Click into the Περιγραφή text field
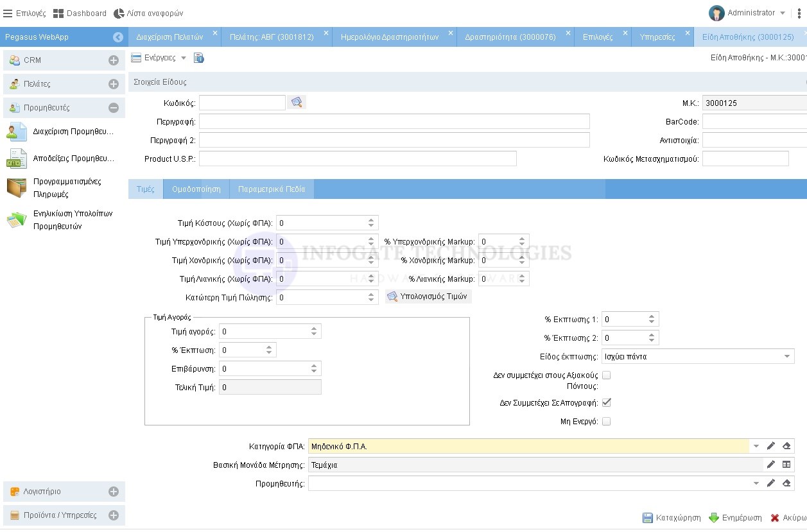This screenshot has width=807, height=532. tap(394, 121)
